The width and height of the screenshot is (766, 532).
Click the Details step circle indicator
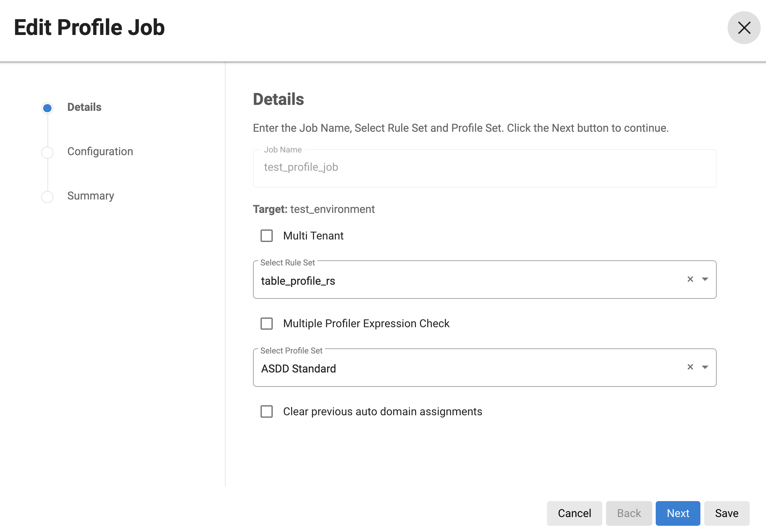click(x=47, y=108)
